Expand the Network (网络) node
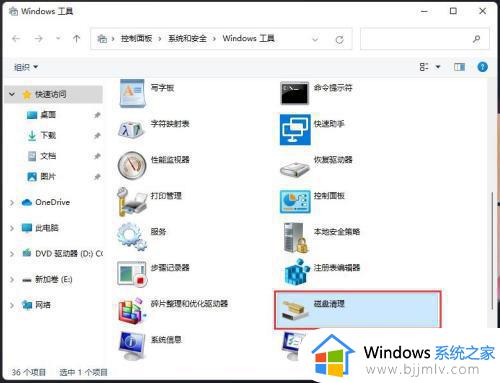This screenshot has height=383, width=500. click(12, 305)
